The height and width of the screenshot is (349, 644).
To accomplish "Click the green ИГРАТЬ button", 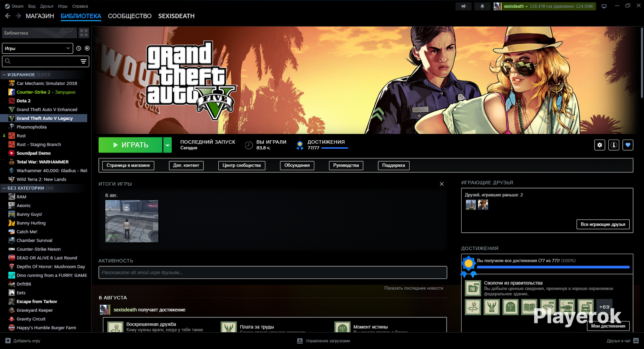I will [130, 145].
